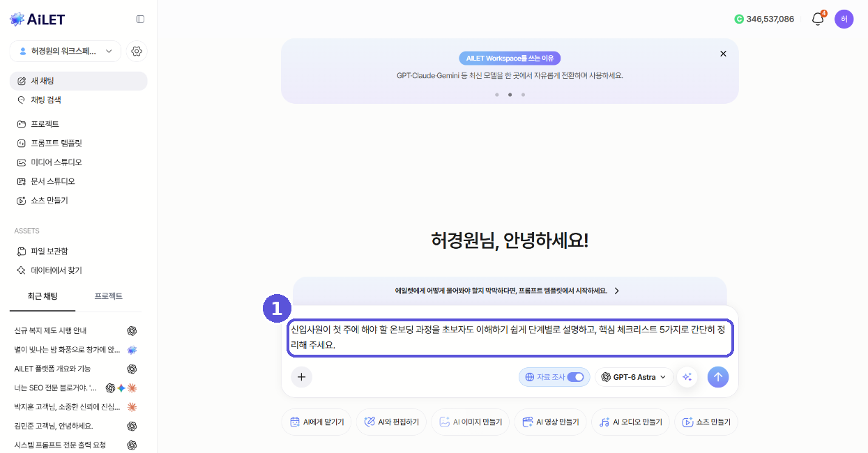Open chat 김민준 고객님, 안녕하세요
This screenshot has height=453, width=868.
click(x=75, y=426)
